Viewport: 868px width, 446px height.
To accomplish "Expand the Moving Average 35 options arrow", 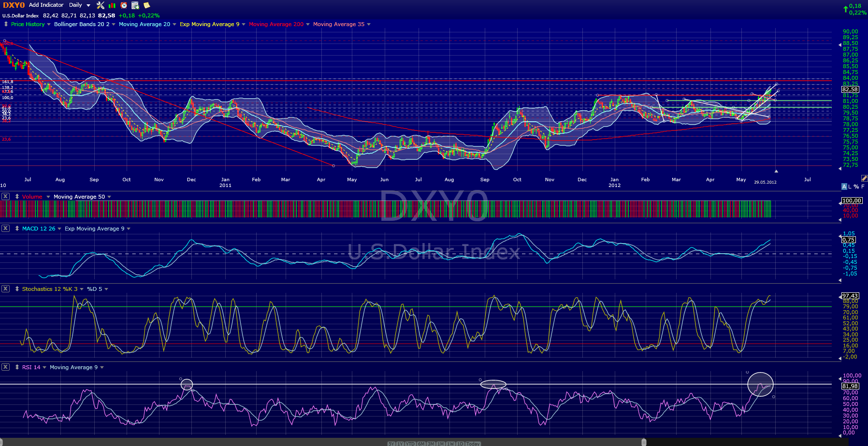I will 369,25.
